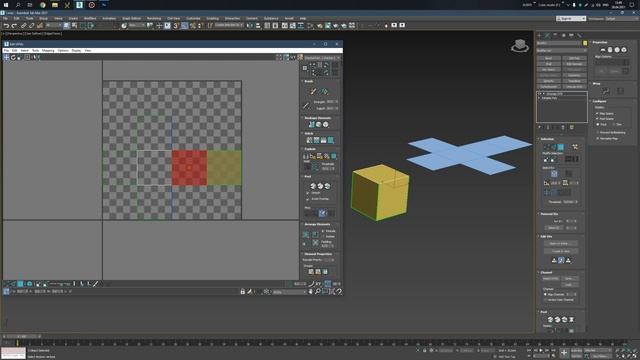Click the object name field in command panel
The image size is (640, 360).
tap(559, 43)
